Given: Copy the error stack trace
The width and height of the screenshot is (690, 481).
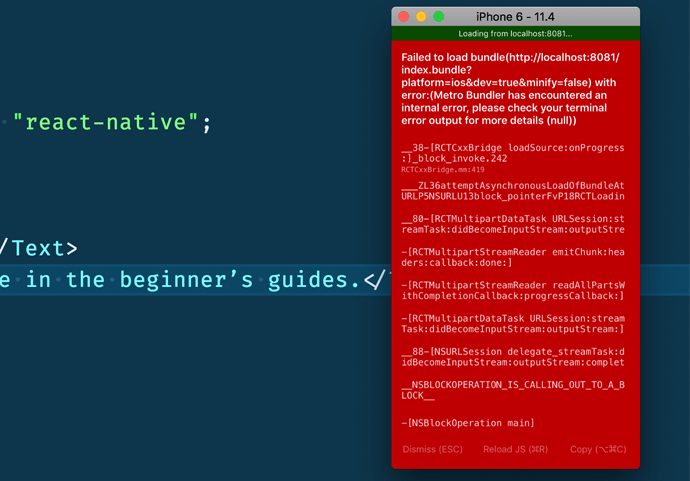Looking at the screenshot, I should [x=598, y=449].
